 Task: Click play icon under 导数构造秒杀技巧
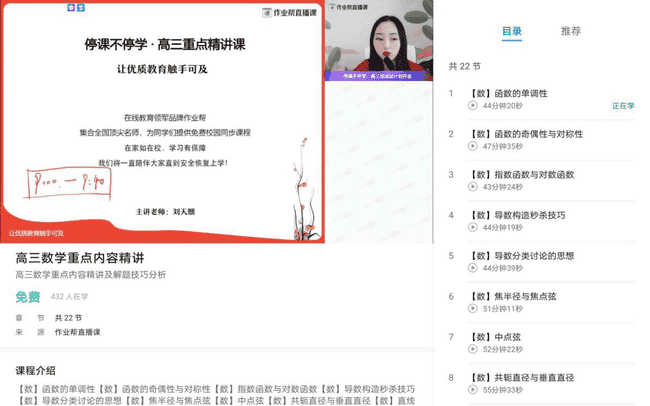[x=473, y=227]
